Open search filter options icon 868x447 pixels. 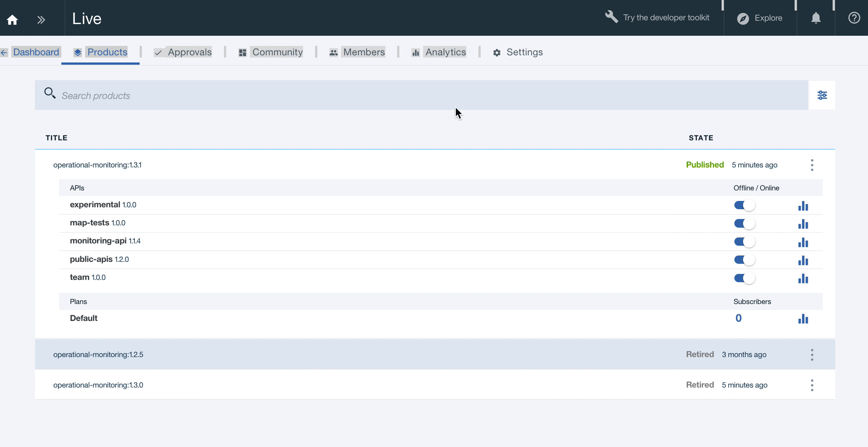[x=822, y=95]
